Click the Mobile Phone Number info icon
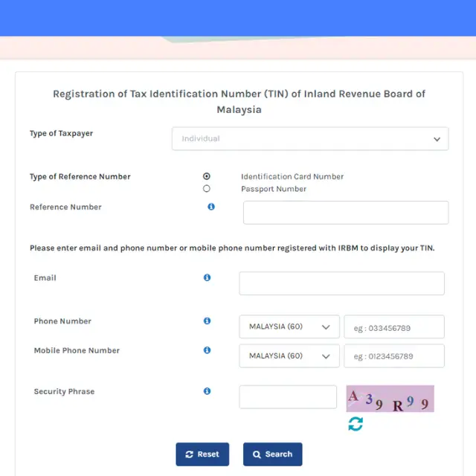The height and width of the screenshot is (476, 476). tap(207, 350)
